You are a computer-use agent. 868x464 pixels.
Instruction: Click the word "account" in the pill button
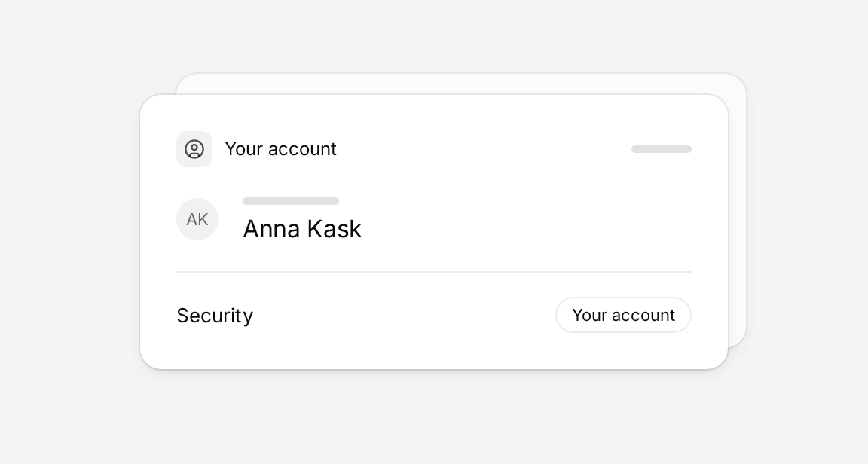[643, 315]
